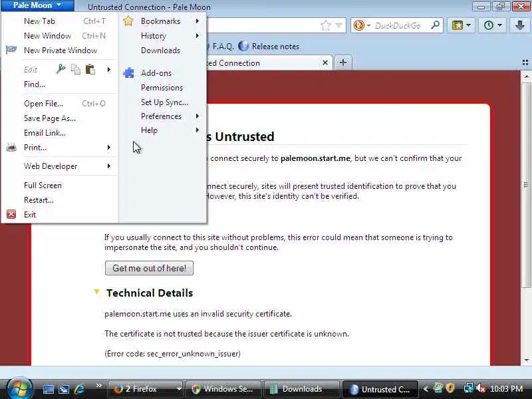532x399 pixels.
Task: Choose Set Up Sync... entry
Action: click(164, 102)
